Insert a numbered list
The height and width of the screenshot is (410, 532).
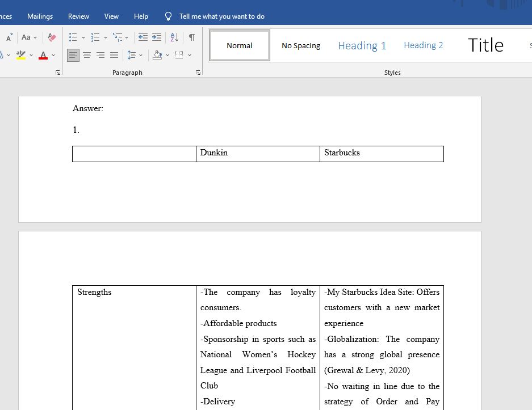click(95, 37)
